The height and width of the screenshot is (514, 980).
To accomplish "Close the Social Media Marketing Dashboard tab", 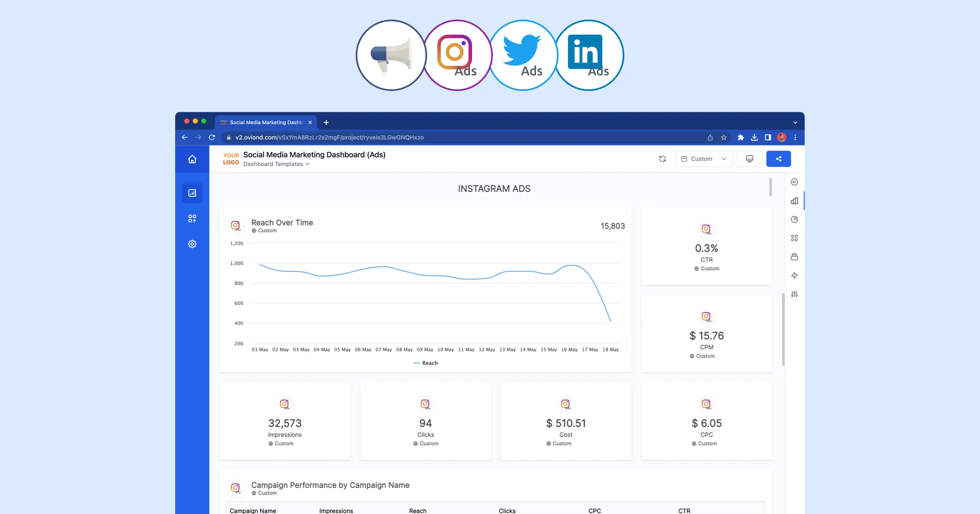I will [x=310, y=122].
